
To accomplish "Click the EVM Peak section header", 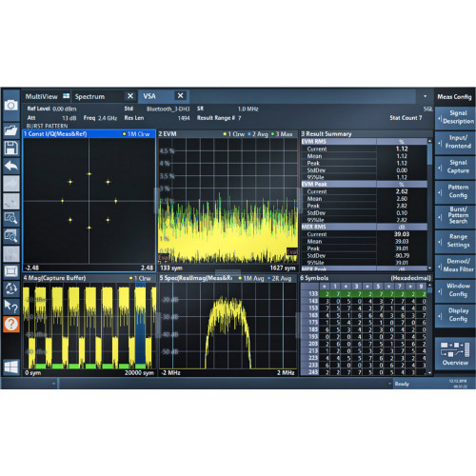I will [x=364, y=185].
